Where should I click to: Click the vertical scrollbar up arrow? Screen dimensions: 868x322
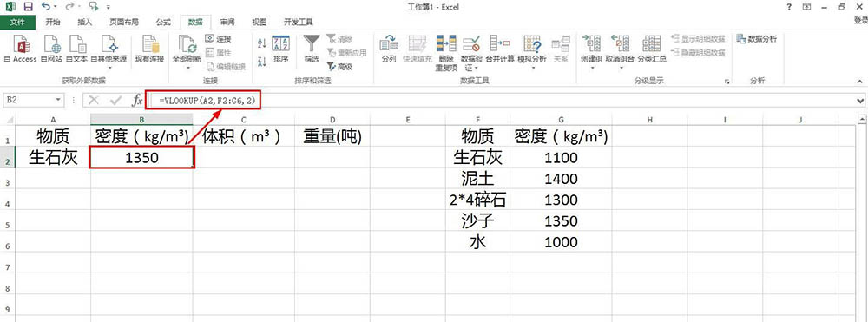(x=863, y=120)
